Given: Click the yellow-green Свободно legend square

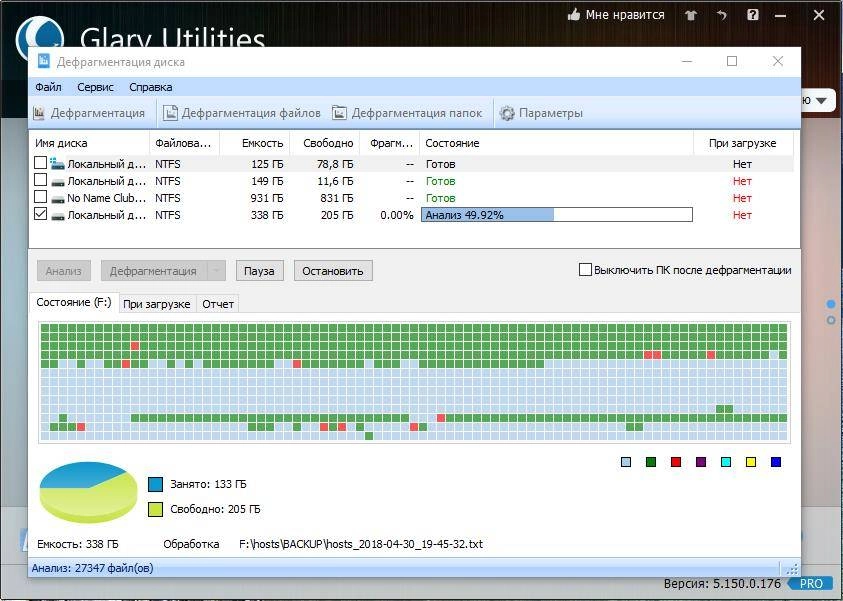Looking at the screenshot, I should coord(155,510).
